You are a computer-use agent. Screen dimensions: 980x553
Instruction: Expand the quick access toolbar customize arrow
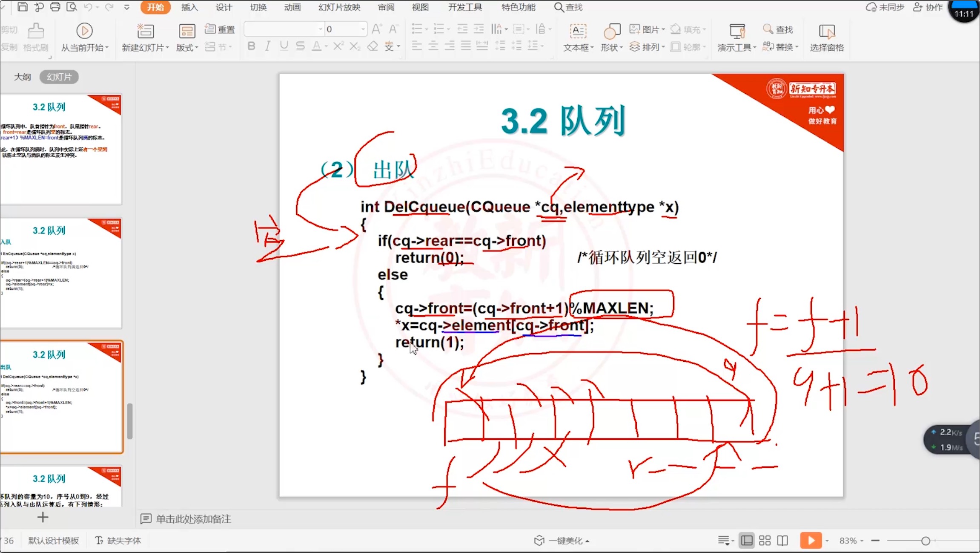tap(127, 7)
